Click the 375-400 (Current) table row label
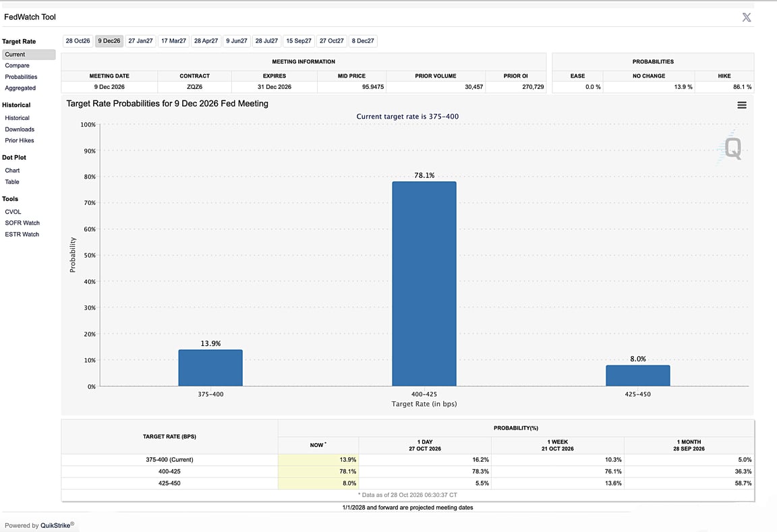 point(169,460)
